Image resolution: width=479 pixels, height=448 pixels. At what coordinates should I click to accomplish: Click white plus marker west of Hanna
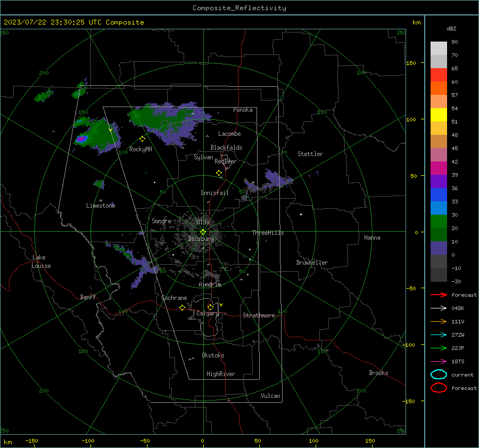point(301,214)
